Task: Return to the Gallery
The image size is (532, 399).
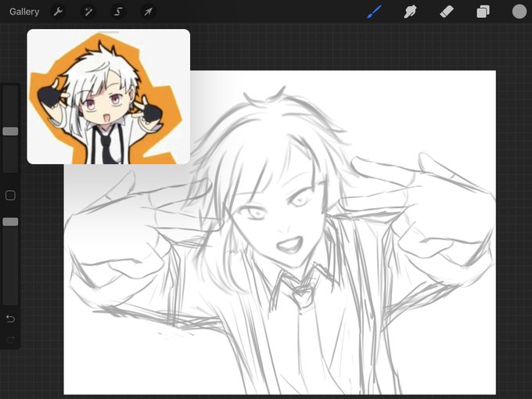Action: [x=24, y=12]
